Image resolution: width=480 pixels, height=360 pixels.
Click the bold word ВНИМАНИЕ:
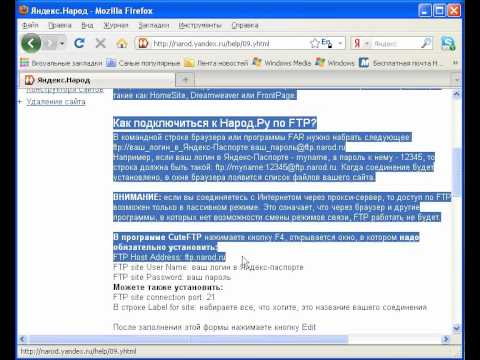(x=137, y=197)
